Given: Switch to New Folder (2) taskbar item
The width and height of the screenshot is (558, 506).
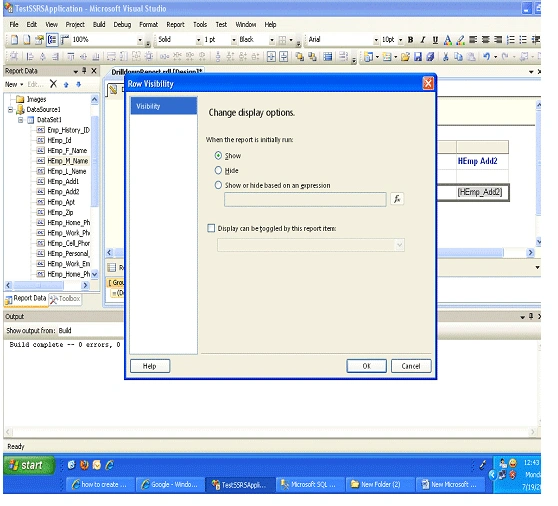Looking at the screenshot, I should pos(380,485).
